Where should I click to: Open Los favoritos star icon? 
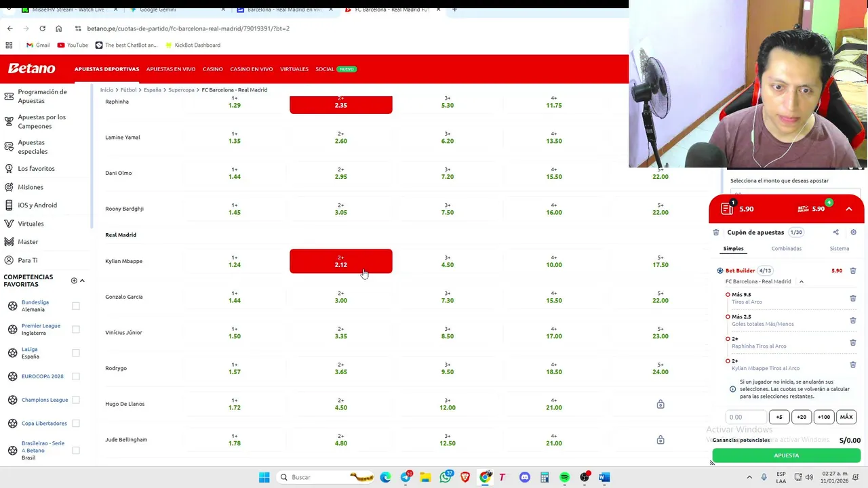pyautogui.click(x=9, y=168)
